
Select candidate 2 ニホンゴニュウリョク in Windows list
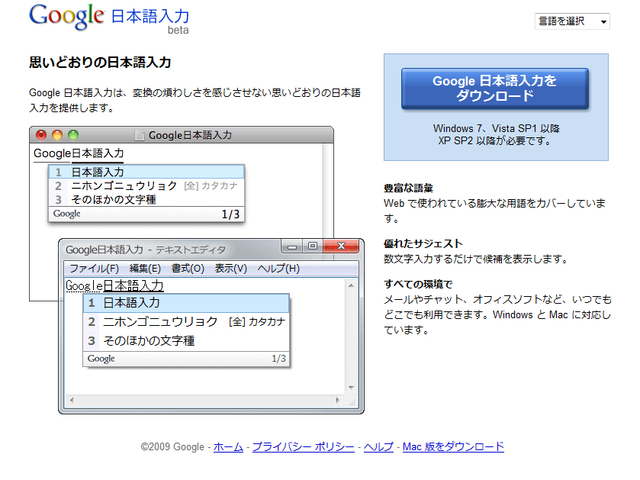pos(187,322)
